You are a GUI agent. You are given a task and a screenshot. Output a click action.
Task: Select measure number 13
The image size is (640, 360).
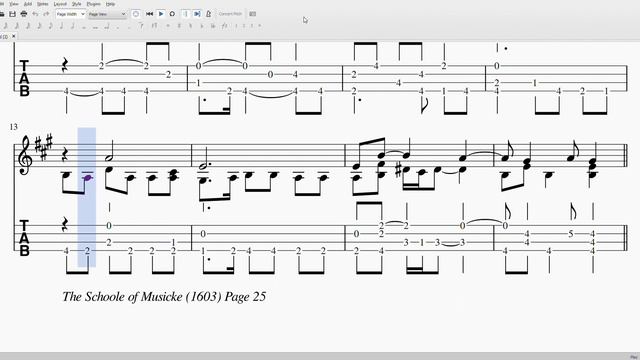click(x=13, y=127)
